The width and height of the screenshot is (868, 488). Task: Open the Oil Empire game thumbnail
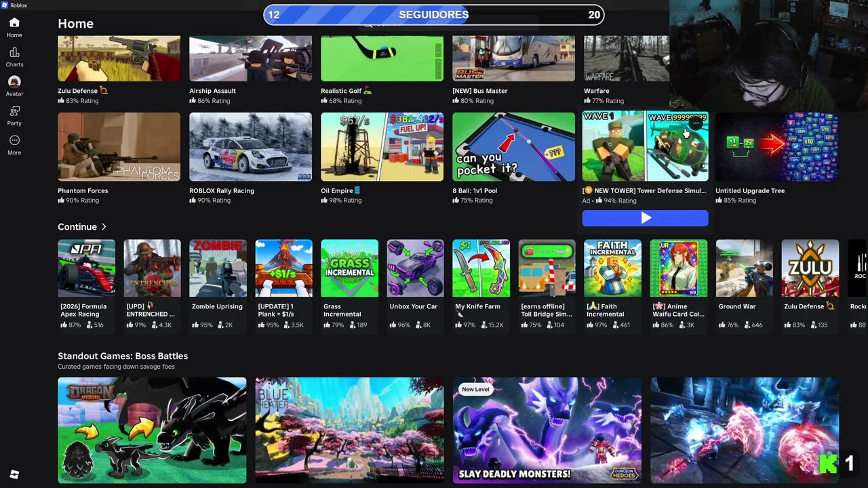click(382, 147)
